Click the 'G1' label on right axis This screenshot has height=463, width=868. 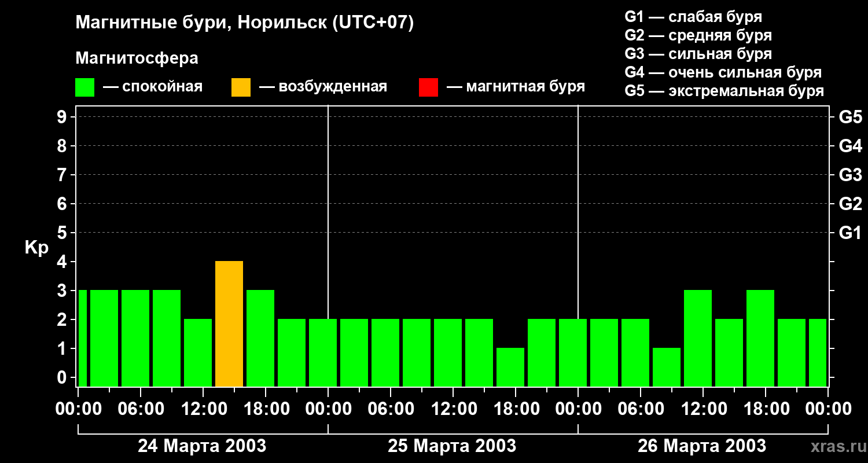click(x=850, y=233)
